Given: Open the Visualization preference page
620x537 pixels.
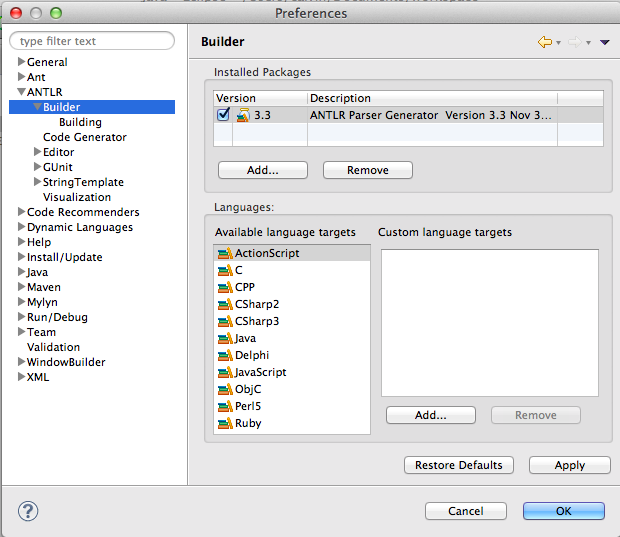Looking at the screenshot, I should 77,197.
